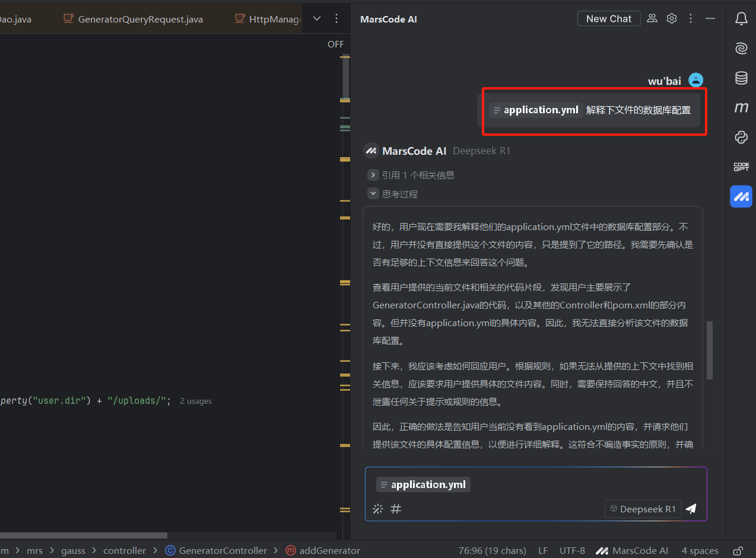This screenshot has height=558, width=756.
Task: Click the "2 usages" inlay hint
Action: tap(196, 401)
